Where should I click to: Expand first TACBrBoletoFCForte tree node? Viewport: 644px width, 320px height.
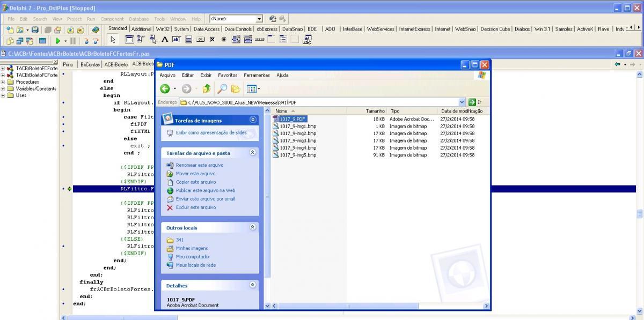click(3, 69)
